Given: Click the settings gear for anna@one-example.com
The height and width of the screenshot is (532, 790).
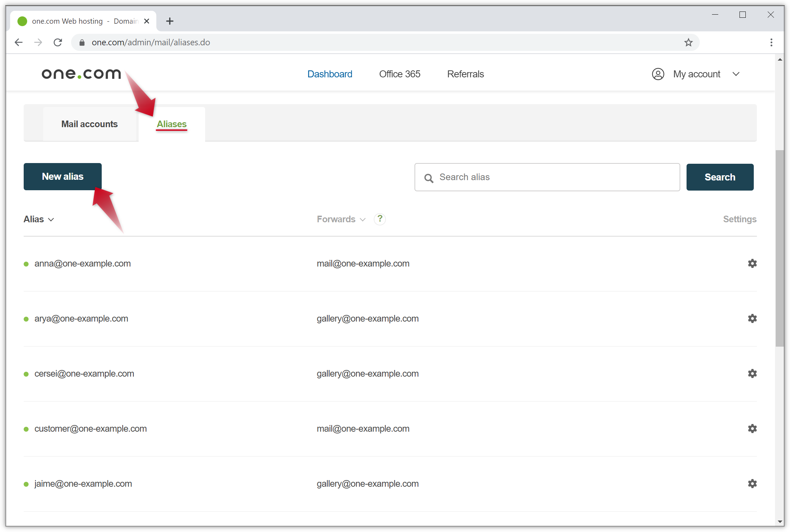Looking at the screenshot, I should [753, 263].
